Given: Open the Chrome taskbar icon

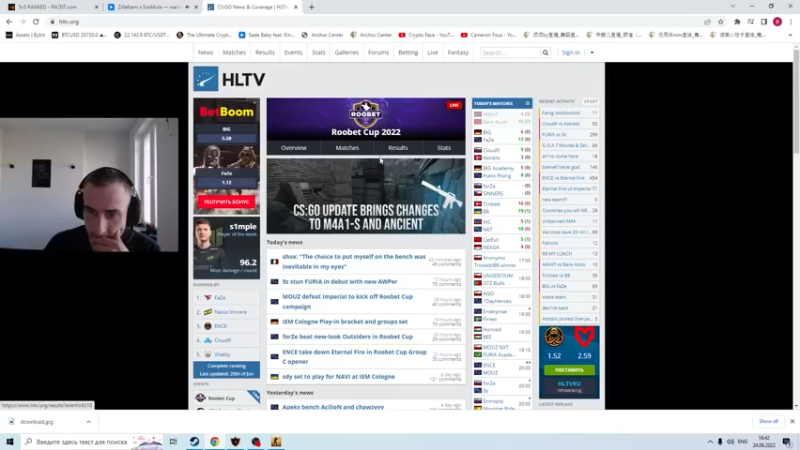Looking at the screenshot, I should click(215, 441).
